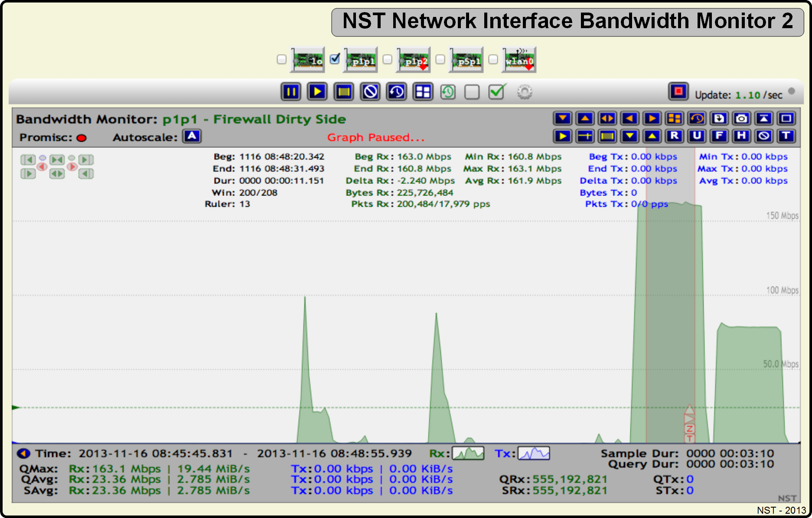This screenshot has width=812, height=518.
Task: Click the orange left-right expand arrows button
Action: pyautogui.click(x=607, y=118)
